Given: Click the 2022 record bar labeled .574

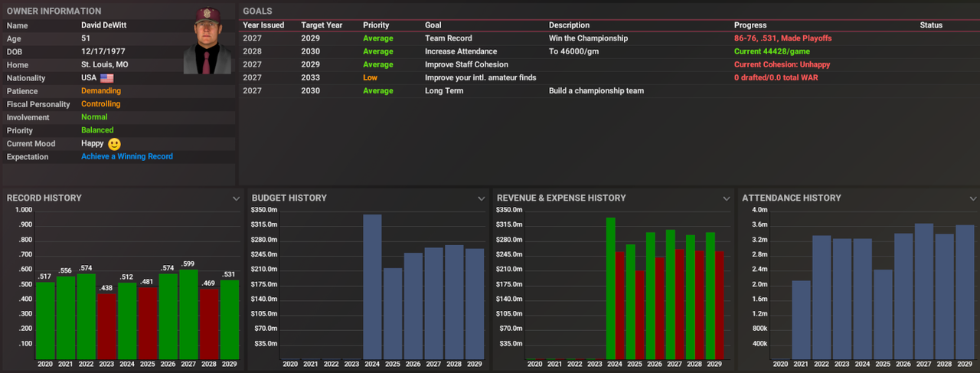Looking at the screenshot, I should [x=87, y=316].
